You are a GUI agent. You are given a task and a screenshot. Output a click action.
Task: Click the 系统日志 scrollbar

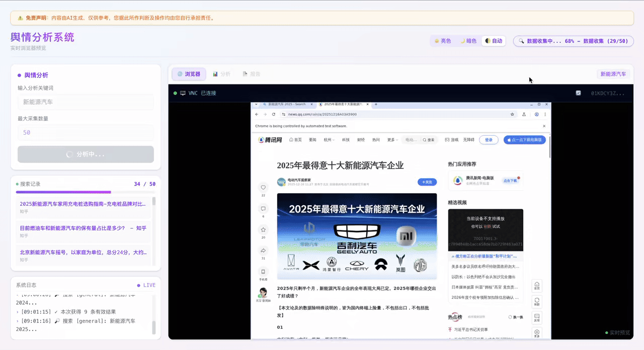(154, 328)
